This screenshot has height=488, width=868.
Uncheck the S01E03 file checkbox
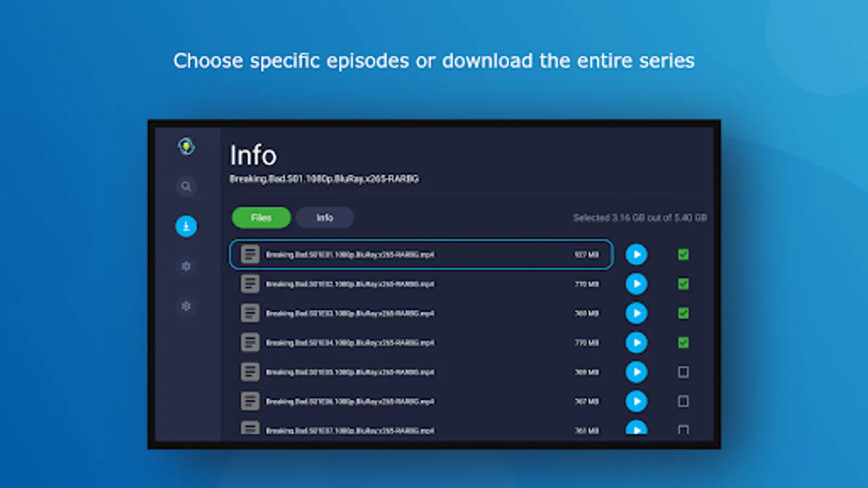[x=684, y=313]
